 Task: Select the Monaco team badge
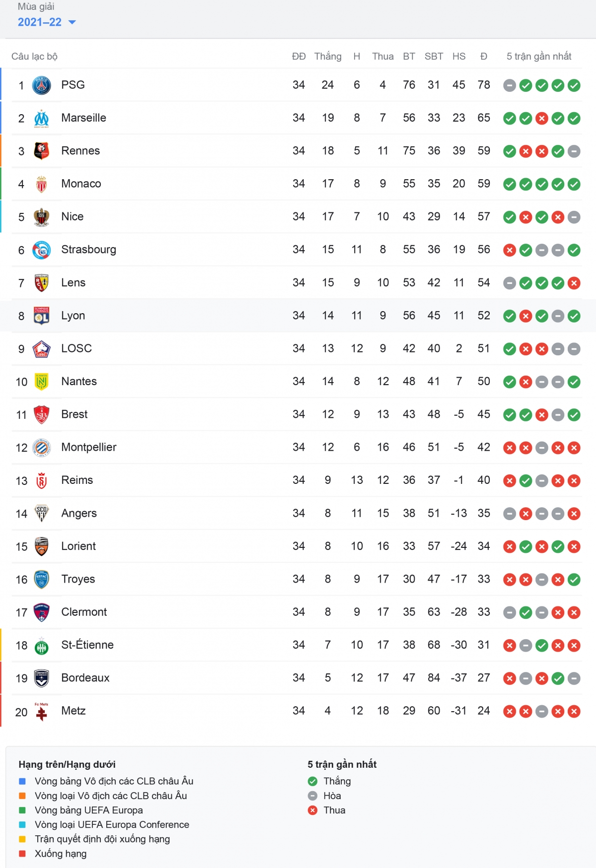point(42,184)
